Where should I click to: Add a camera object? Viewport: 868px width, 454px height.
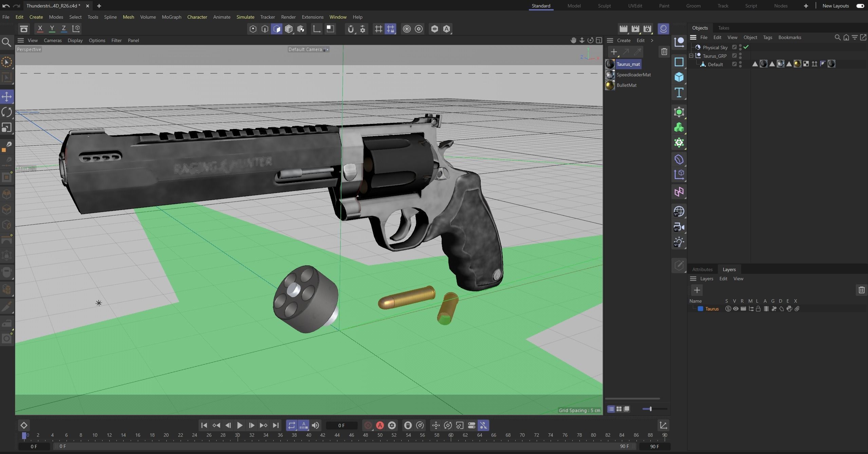point(679,227)
